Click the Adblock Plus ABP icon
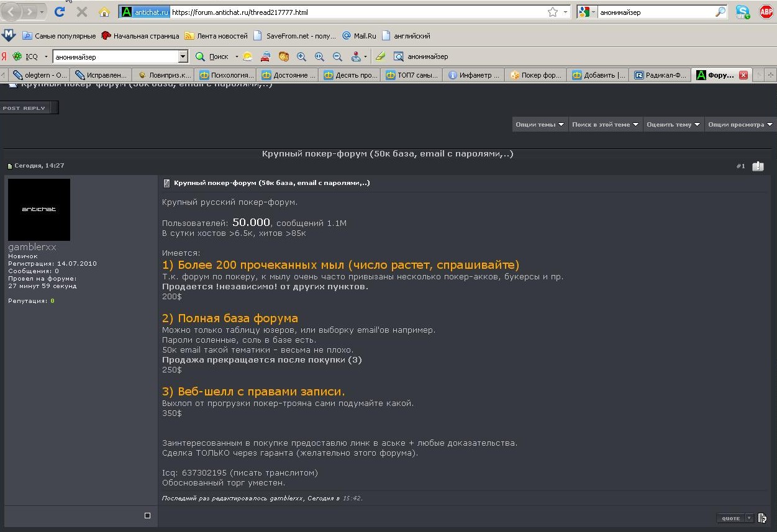 pos(766,12)
